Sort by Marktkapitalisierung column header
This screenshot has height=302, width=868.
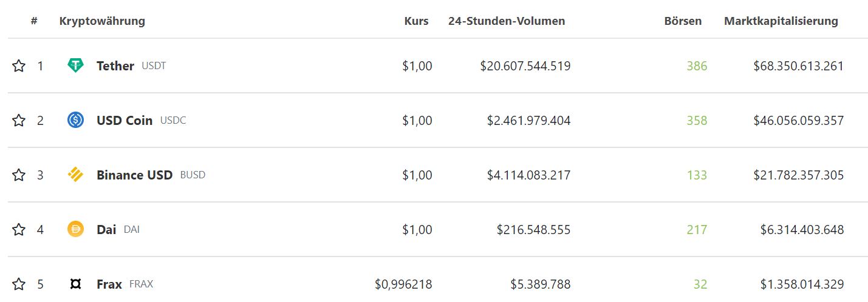click(x=781, y=21)
